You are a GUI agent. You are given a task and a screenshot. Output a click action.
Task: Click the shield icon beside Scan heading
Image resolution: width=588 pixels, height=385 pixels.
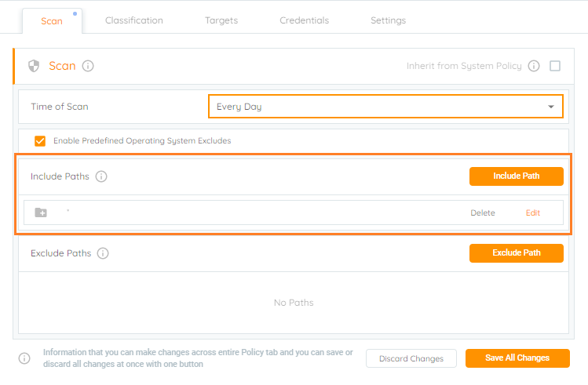tap(34, 66)
